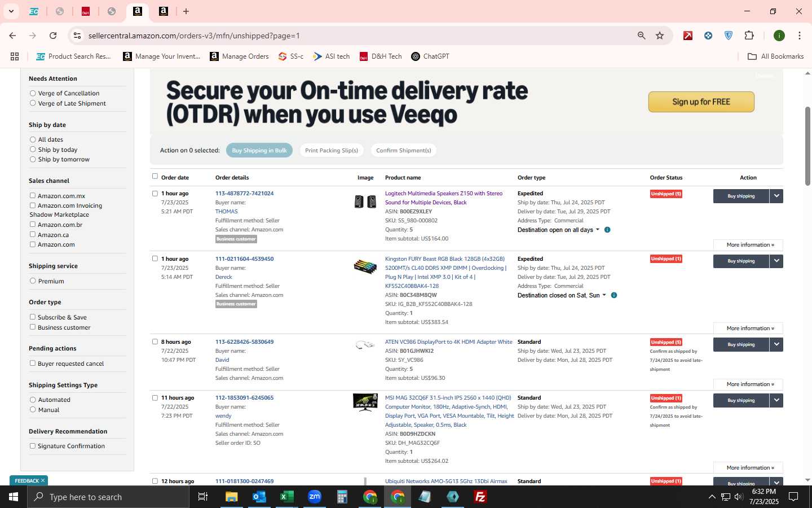The image size is (812, 508).
Task: Open D&H Tech bookmark
Action: point(381,56)
